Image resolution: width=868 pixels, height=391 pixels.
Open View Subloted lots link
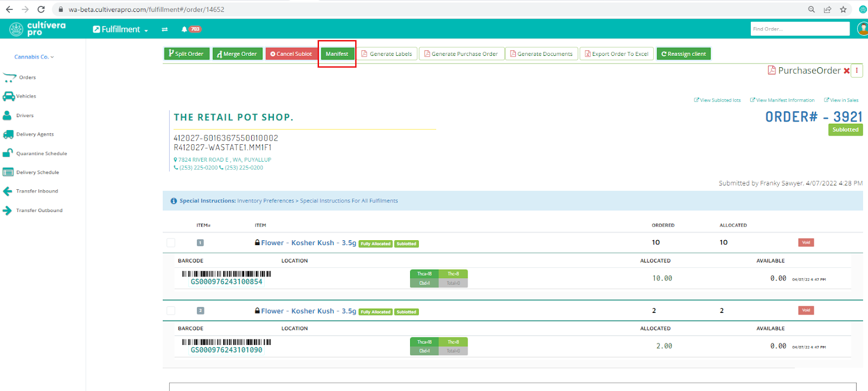coord(717,100)
